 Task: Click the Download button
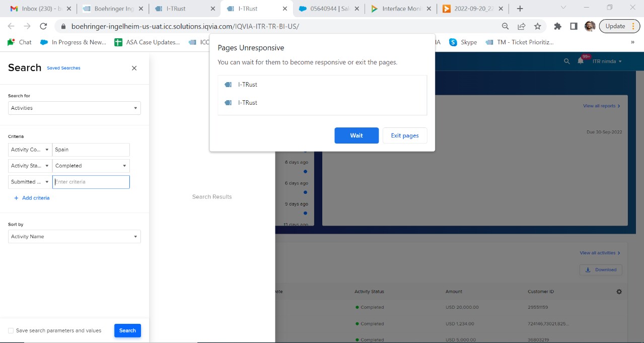point(601,270)
